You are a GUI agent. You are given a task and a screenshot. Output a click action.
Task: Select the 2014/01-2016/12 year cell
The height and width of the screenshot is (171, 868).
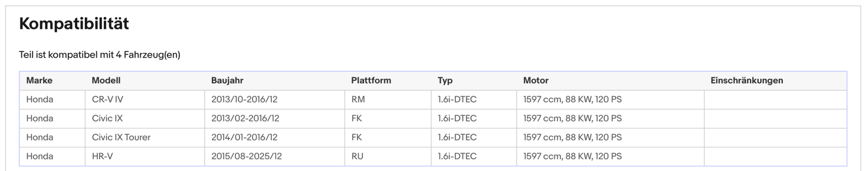click(275, 138)
